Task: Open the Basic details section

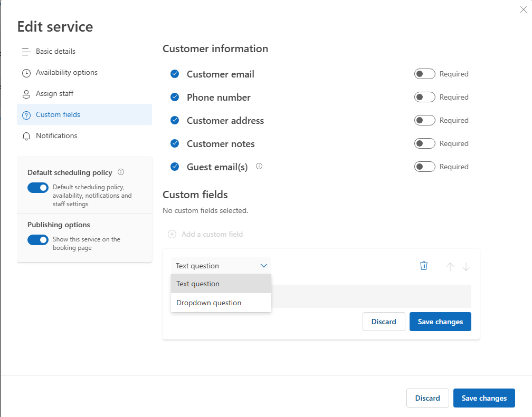Action: (x=84, y=52)
